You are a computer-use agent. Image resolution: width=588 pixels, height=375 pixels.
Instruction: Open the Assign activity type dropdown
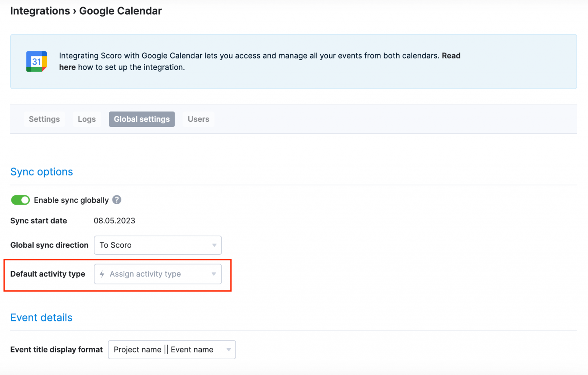coord(158,274)
